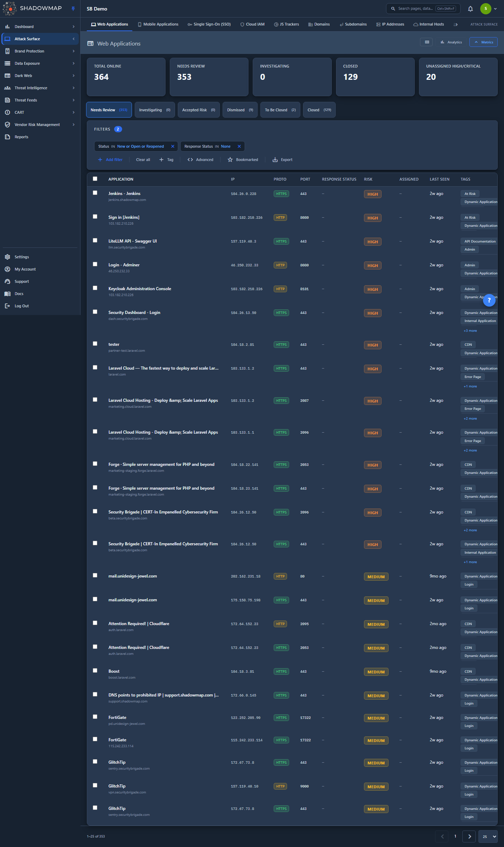
Task: Expand the Threat Intelligence chevron
Action: click(73, 88)
